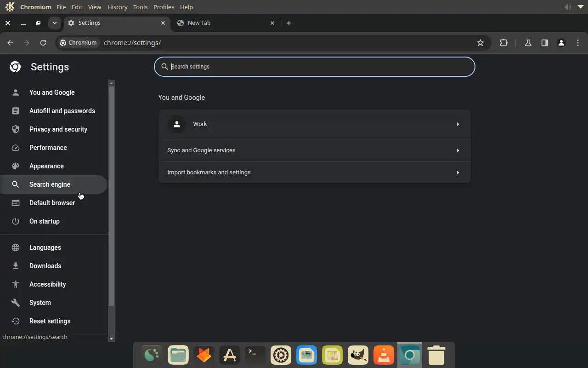Reload the settings page
588x368 pixels.
click(x=43, y=43)
